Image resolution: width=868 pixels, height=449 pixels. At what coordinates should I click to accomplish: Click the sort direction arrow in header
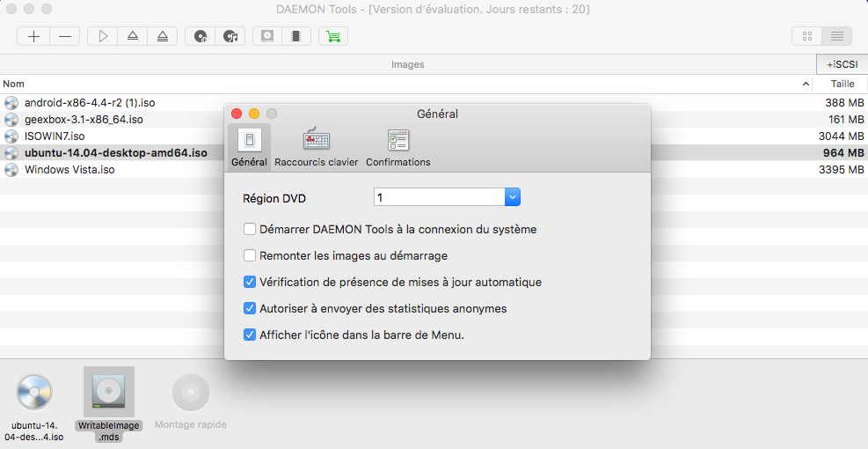pos(806,85)
